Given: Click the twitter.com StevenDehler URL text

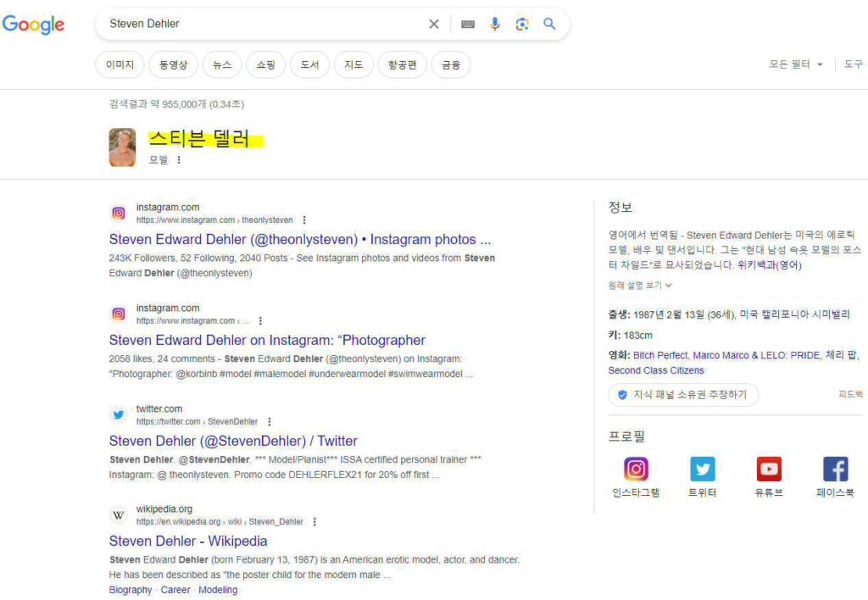Looking at the screenshot, I should tap(197, 421).
